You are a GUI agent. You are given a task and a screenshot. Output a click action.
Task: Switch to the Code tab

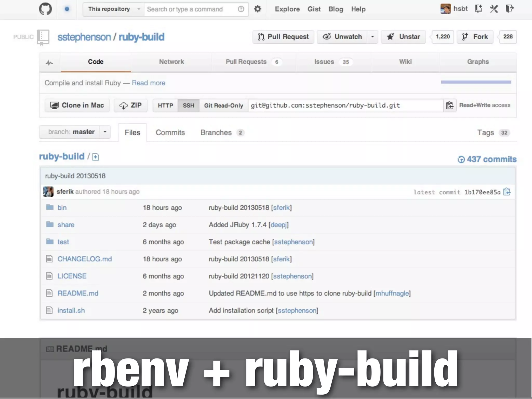click(x=96, y=62)
